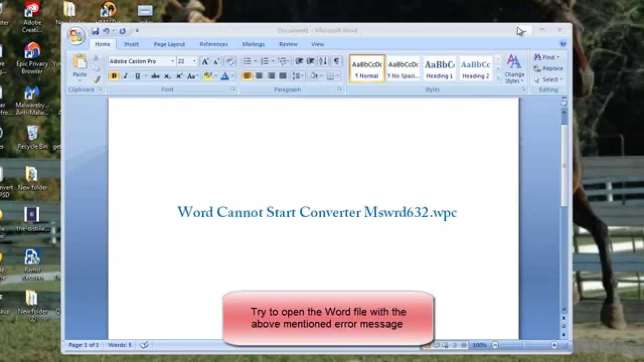This screenshot has width=644, height=362.
Task: Sort selected text alphabetically
Action: point(323,61)
